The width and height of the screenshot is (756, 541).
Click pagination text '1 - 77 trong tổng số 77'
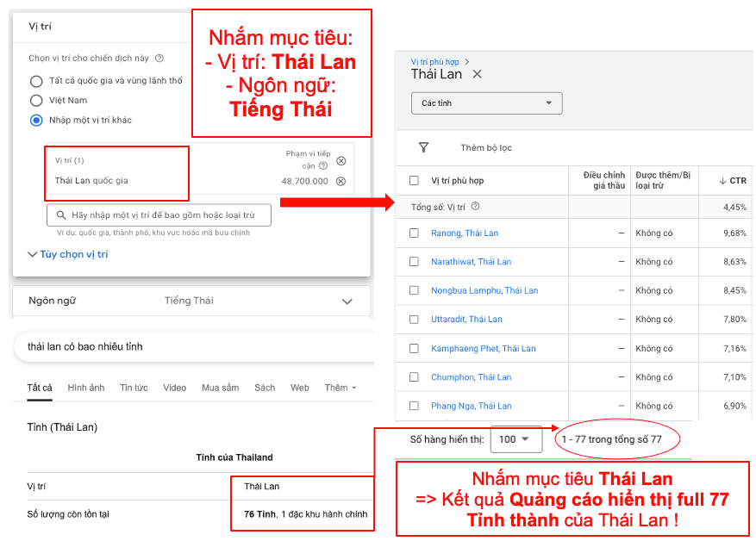[611, 439]
